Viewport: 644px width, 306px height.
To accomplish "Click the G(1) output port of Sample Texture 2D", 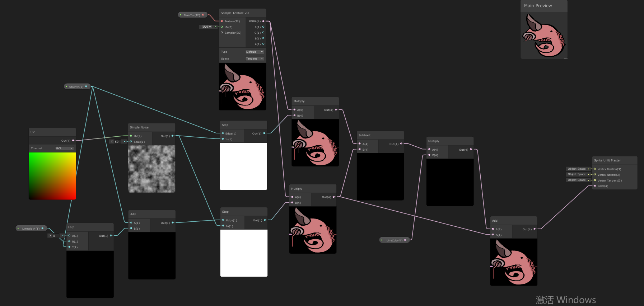I will click(x=263, y=33).
